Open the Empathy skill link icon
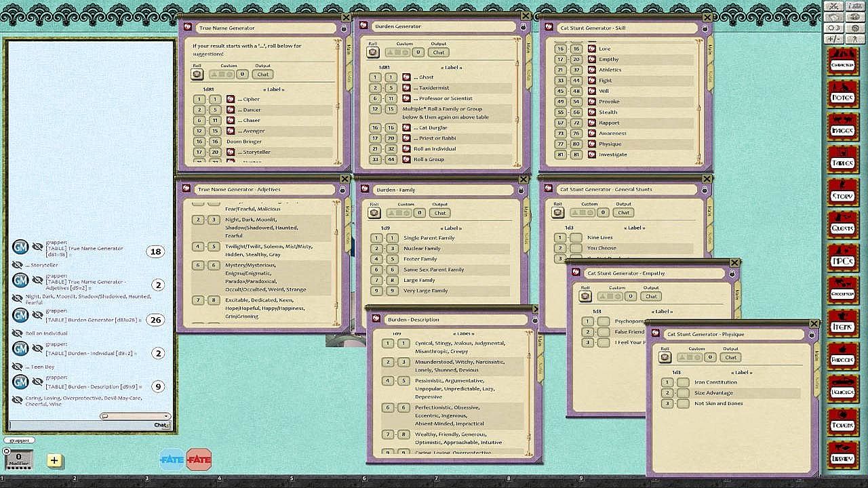This screenshot has height=488, width=868. coord(592,59)
